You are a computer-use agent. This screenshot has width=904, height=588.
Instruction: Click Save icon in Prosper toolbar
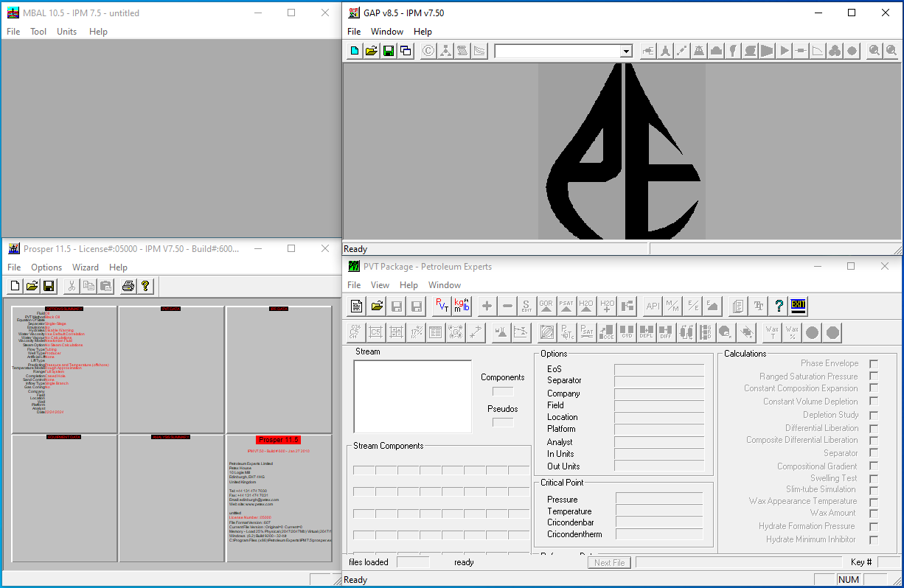coord(49,286)
